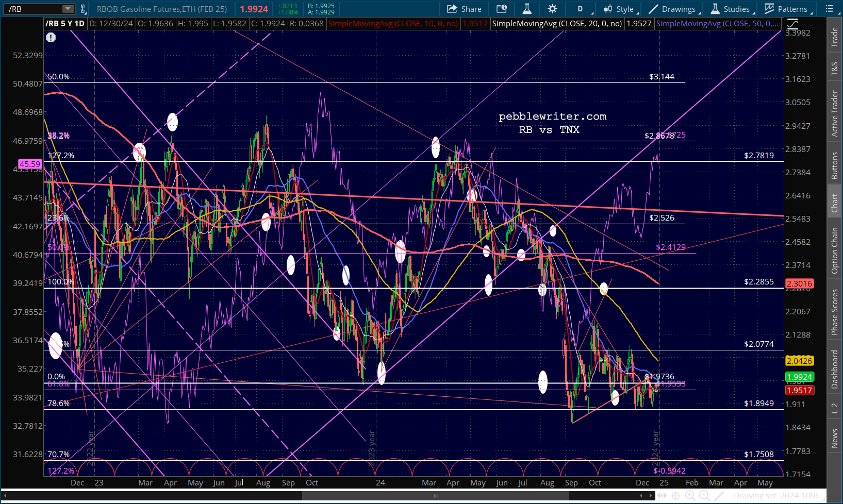Screen dimensions: 843x504
Task: Click the crosshair pan icon
Action: pos(676,496)
